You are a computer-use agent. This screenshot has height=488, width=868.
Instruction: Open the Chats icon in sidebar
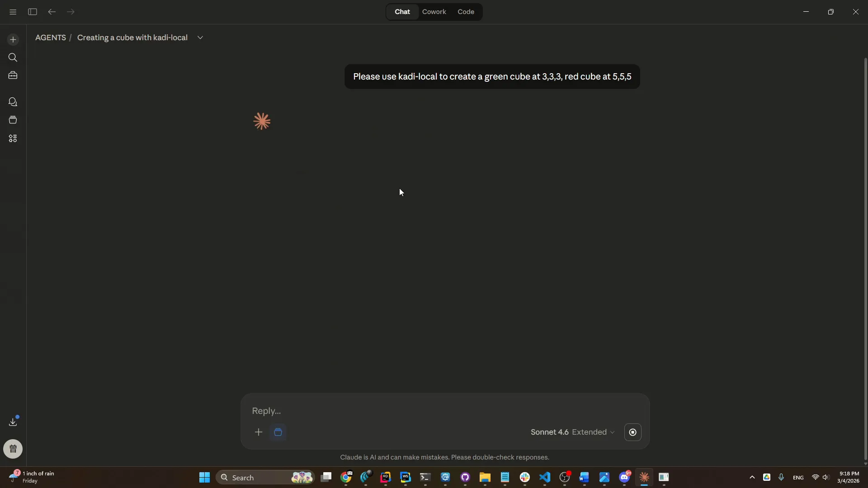click(x=13, y=102)
